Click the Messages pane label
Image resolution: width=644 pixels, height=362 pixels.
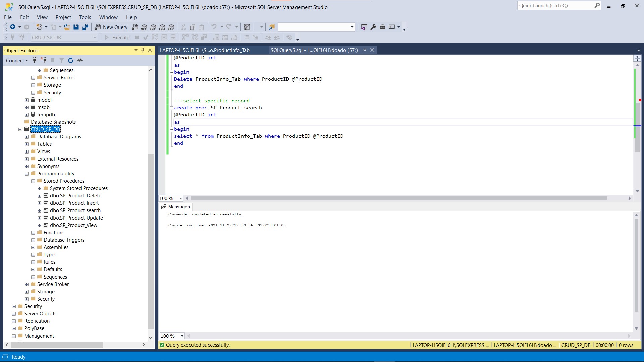pyautogui.click(x=179, y=207)
